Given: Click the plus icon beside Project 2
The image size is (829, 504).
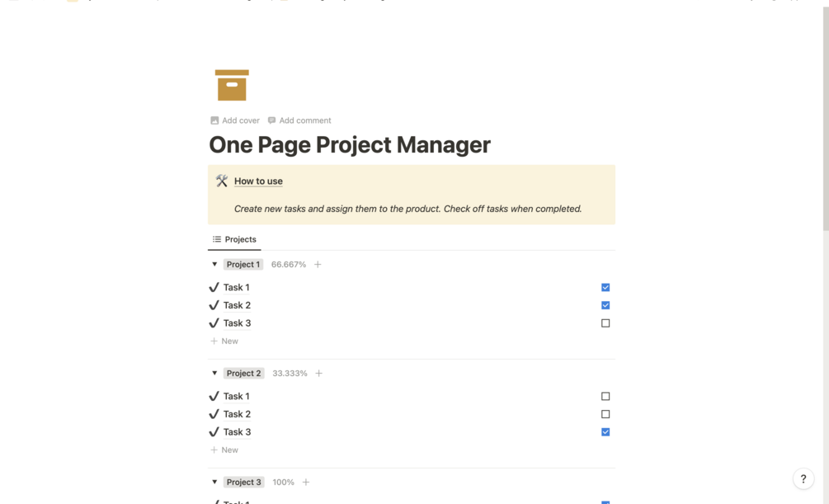Looking at the screenshot, I should 319,374.
